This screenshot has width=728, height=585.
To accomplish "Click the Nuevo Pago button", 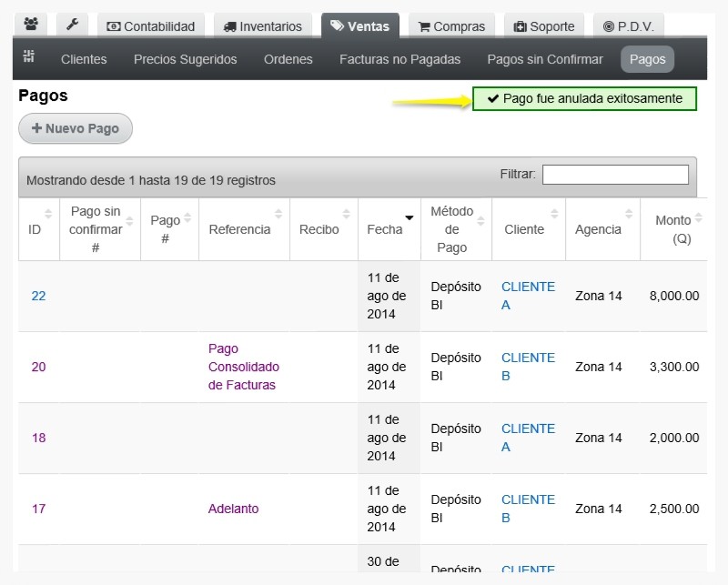I will pos(76,128).
